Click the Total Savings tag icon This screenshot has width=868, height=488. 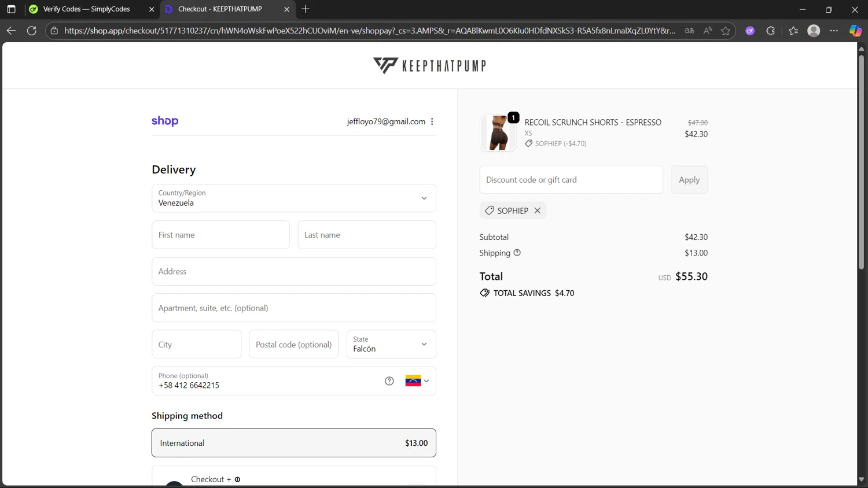(484, 293)
